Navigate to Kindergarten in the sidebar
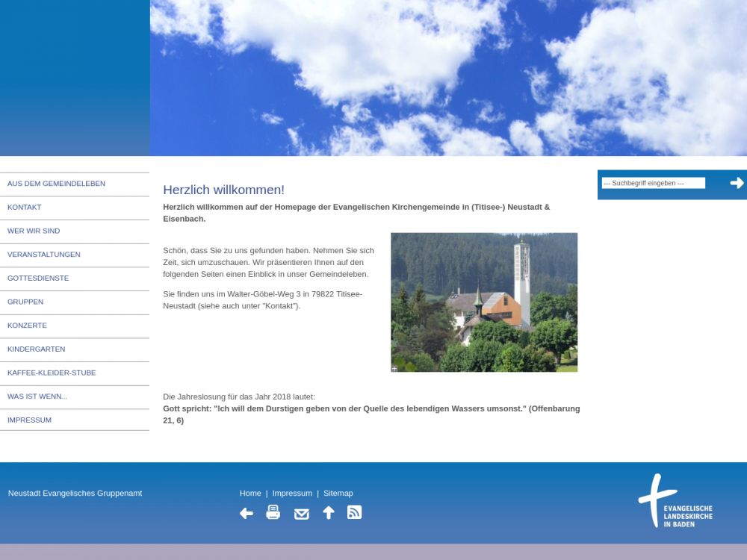This screenshot has width=747, height=560. pos(36,349)
